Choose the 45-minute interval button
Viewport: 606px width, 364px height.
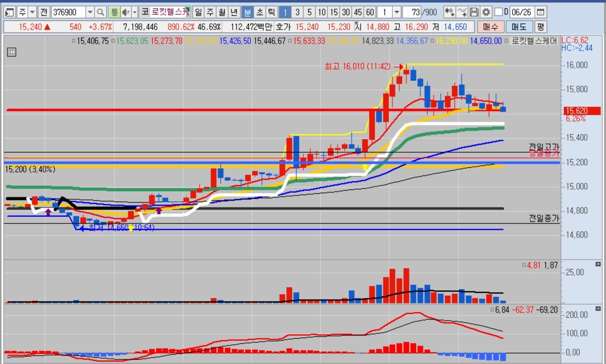(358, 12)
